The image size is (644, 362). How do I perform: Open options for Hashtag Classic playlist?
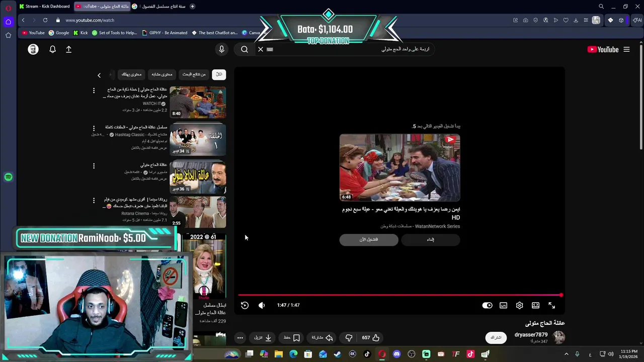(94, 128)
